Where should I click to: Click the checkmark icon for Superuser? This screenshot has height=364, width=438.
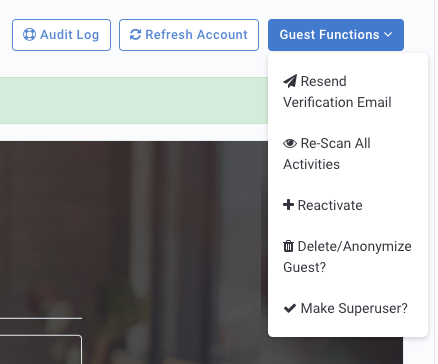[x=290, y=308]
